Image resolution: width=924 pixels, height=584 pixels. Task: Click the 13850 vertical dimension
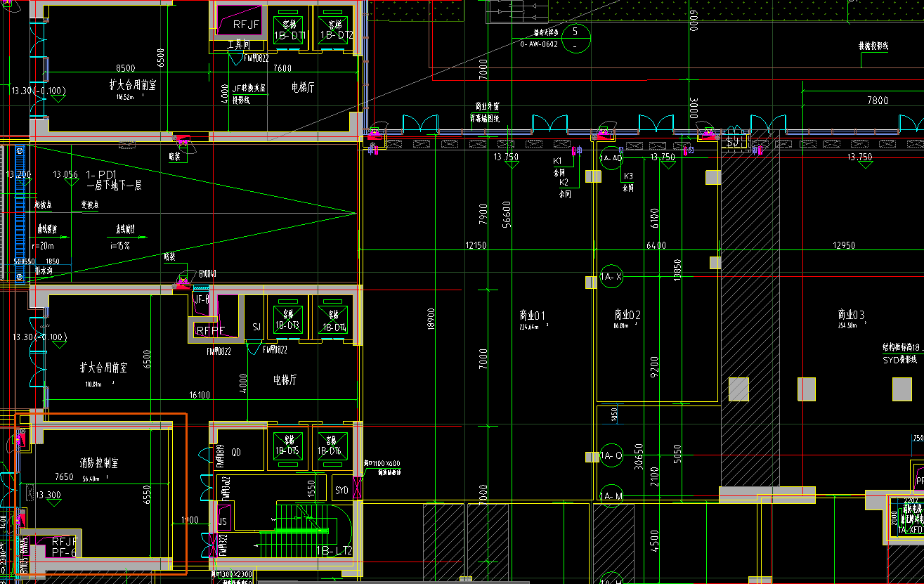[x=677, y=271]
